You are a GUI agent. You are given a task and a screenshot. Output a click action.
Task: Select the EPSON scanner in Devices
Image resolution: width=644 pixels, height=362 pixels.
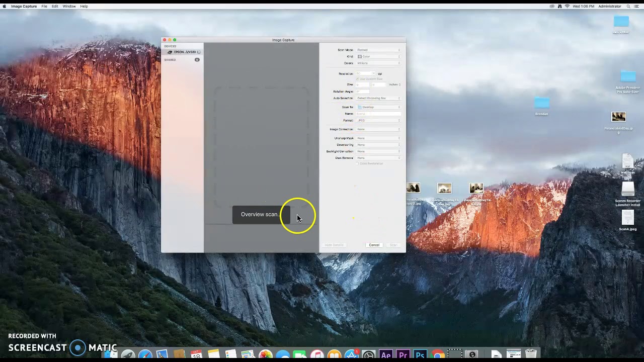[x=184, y=52]
